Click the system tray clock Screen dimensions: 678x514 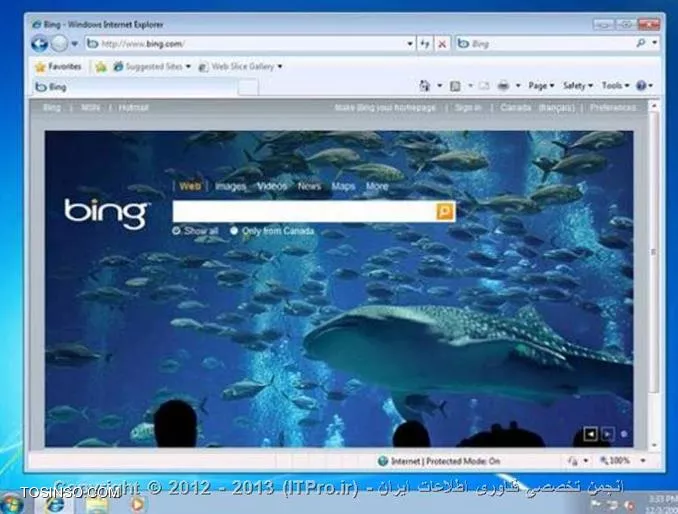662,504
